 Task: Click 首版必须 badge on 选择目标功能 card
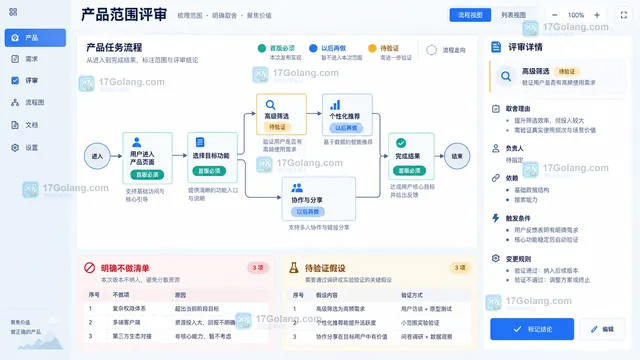coord(209,171)
